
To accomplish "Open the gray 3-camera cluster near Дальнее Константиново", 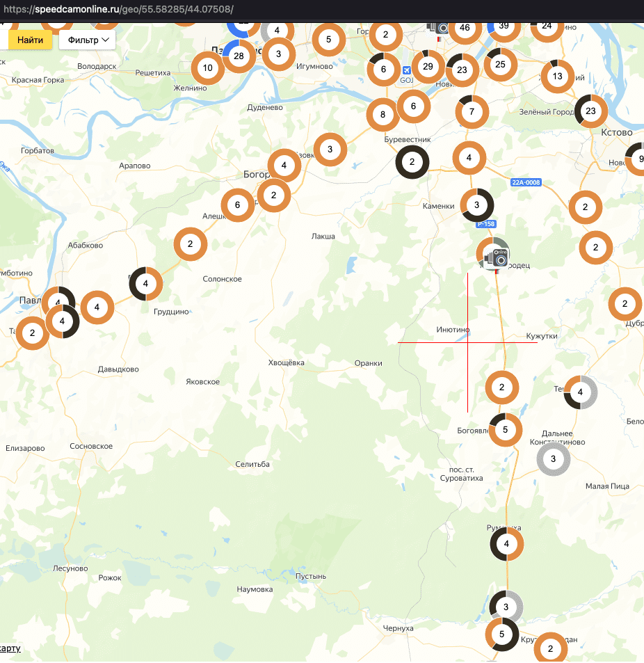I will click(x=553, y=458).
